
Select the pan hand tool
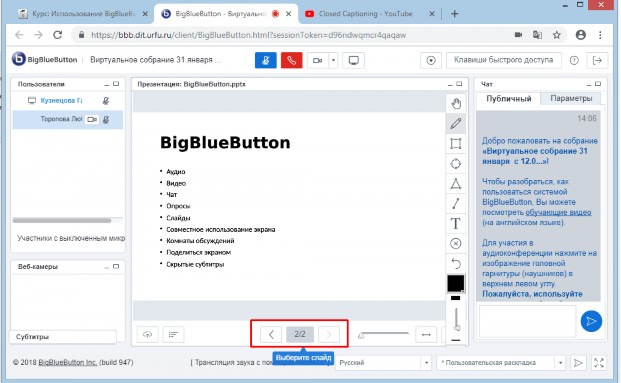coord(456,104)
